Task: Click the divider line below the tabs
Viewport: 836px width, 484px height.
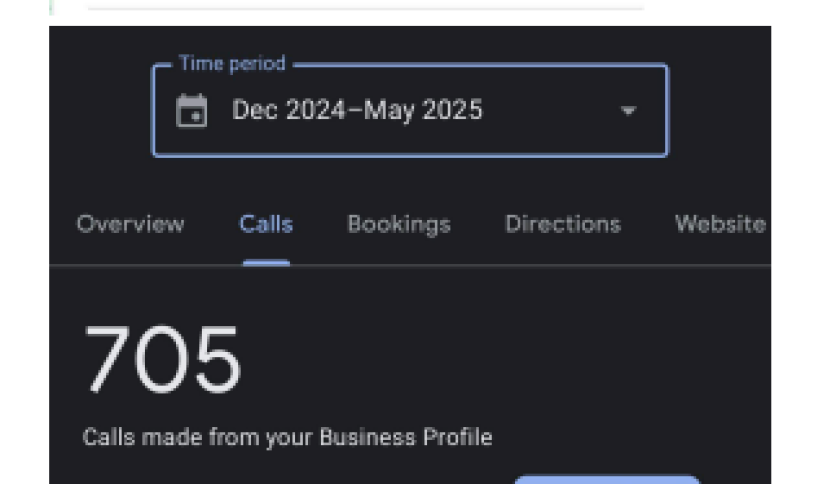Action: click(410, 265)
